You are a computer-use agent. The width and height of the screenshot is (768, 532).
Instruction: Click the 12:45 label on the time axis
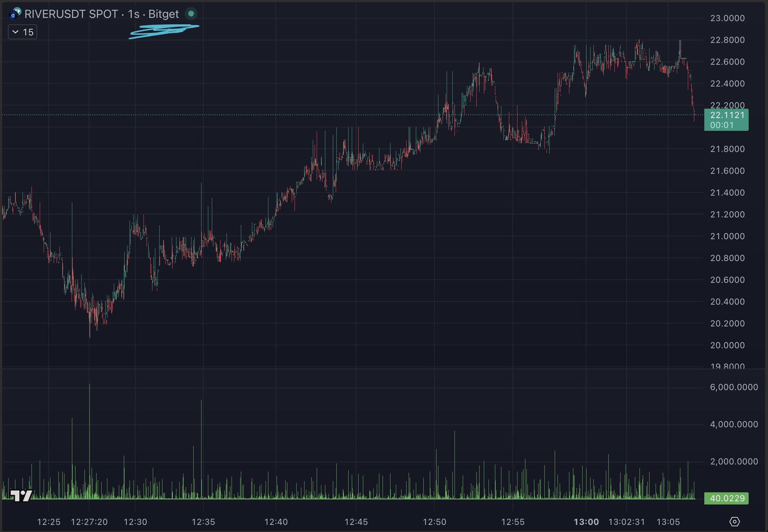coord(356,522)
